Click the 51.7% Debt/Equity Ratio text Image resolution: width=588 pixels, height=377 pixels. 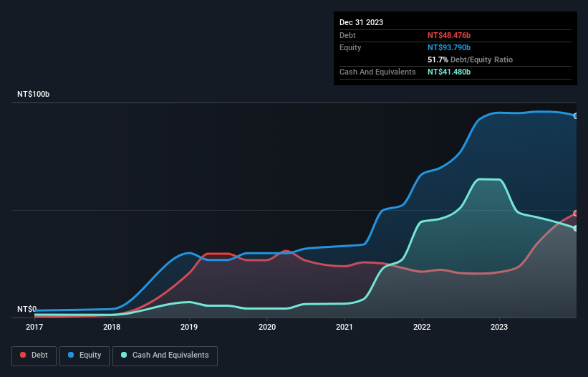click(470, 59)
